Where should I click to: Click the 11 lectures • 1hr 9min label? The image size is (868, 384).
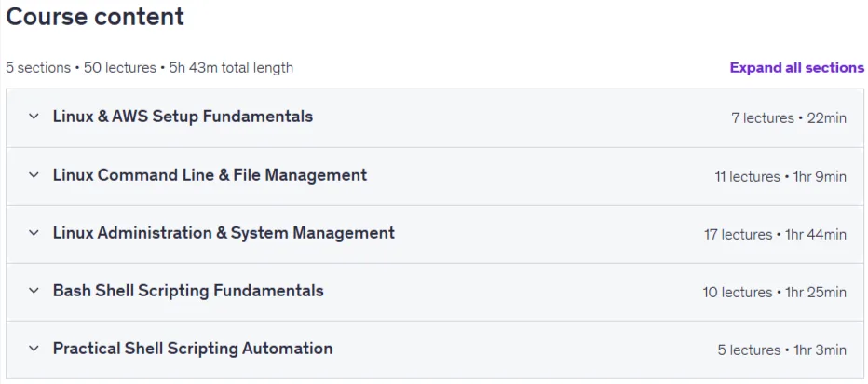pos(780,177)
